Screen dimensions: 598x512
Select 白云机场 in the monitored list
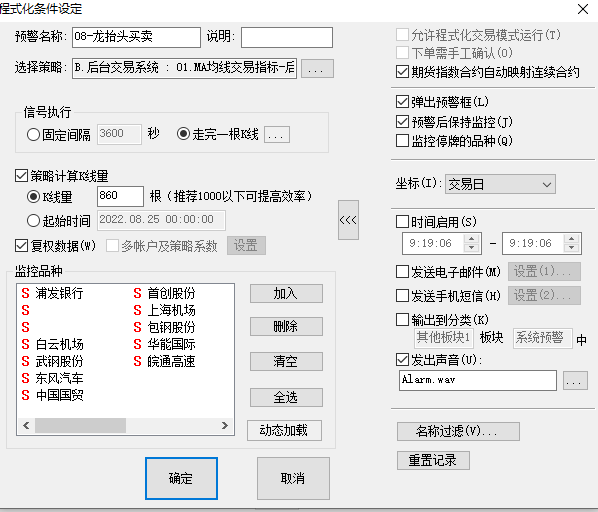59,344
